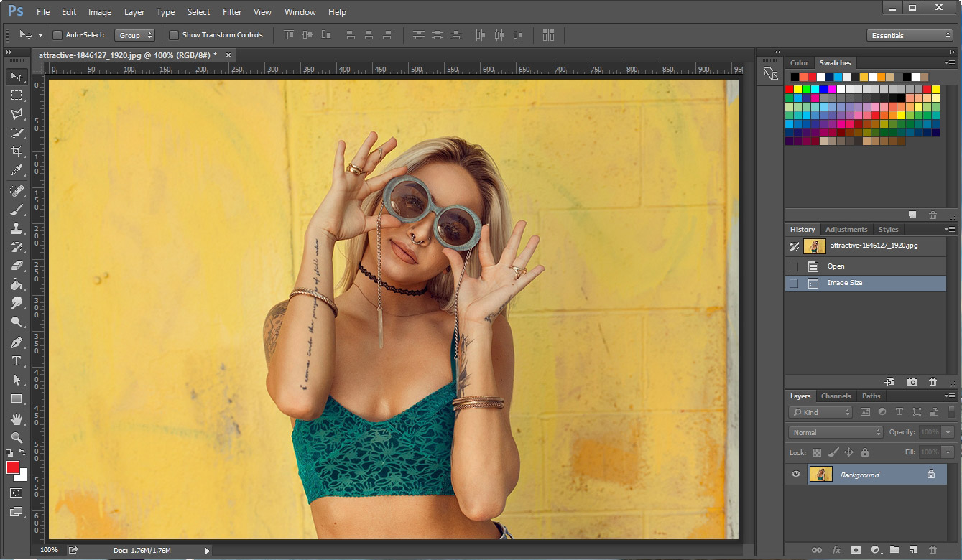Create new snapshot with camera icon
Screen dimensions: 962x560
coord(912,382)
